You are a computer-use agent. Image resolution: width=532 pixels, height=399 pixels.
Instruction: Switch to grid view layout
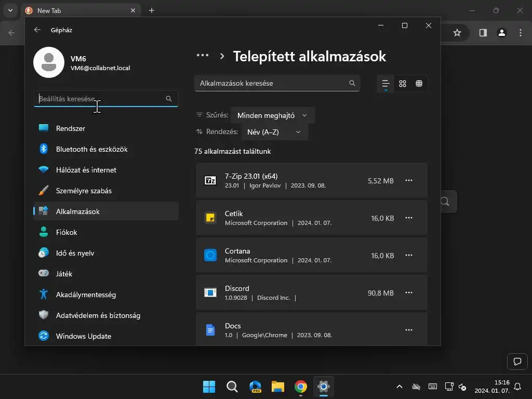click(x=403, y=84)
